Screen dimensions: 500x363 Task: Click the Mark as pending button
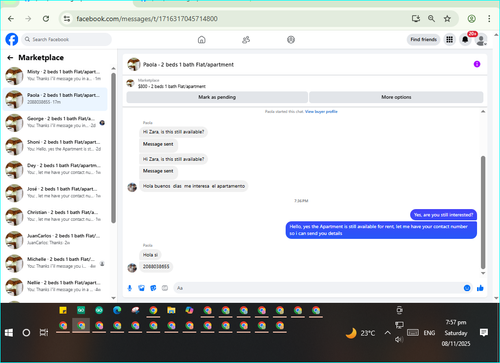click(217, 97)
